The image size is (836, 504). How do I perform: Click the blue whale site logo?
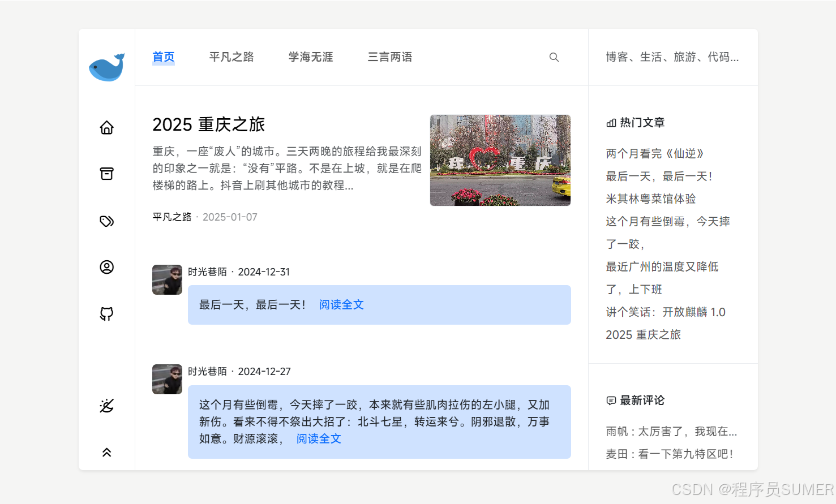106,67
